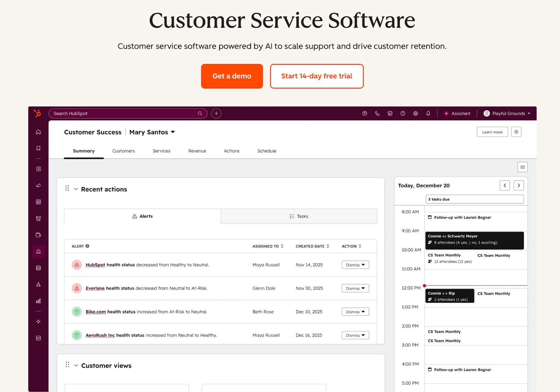Open the Contacts icon in the sidebar

[x=38, y=169]
